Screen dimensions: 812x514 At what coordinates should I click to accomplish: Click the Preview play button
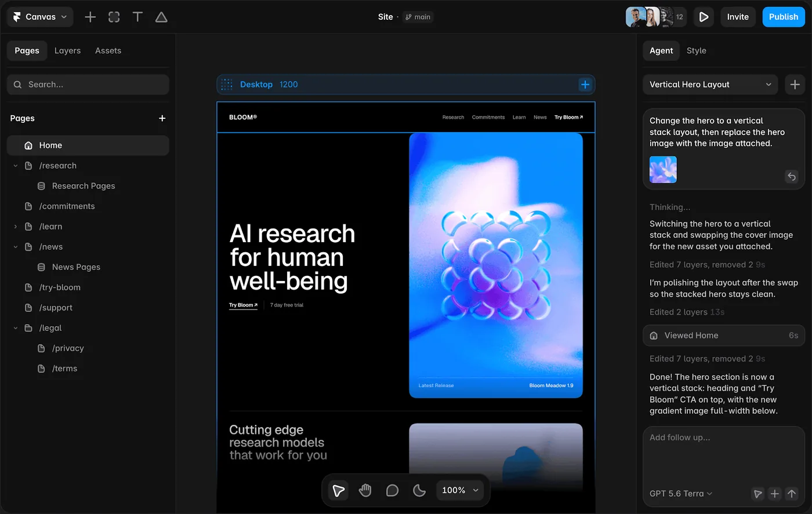point(704,17)
